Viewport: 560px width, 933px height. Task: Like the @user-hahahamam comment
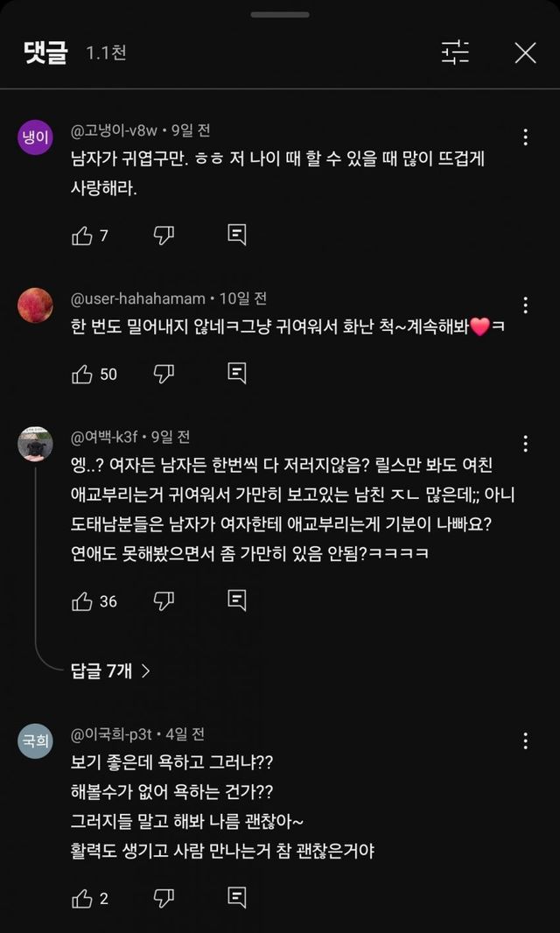tap(82, 374)
